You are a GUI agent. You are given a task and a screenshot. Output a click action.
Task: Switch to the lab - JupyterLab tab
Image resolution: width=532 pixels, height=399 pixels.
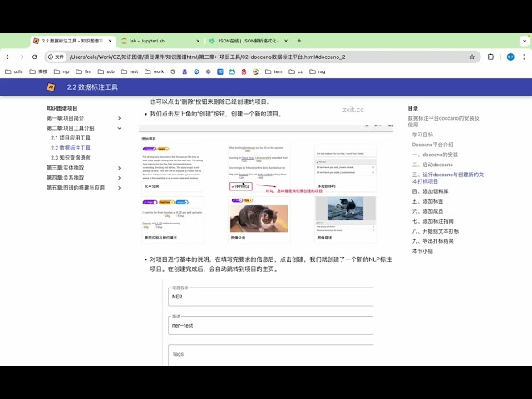[x=160, y=41]
